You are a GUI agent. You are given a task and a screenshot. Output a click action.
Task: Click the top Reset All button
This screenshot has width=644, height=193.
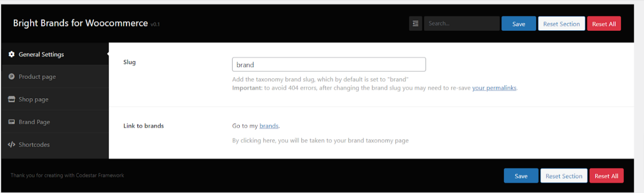pos(604,24)
